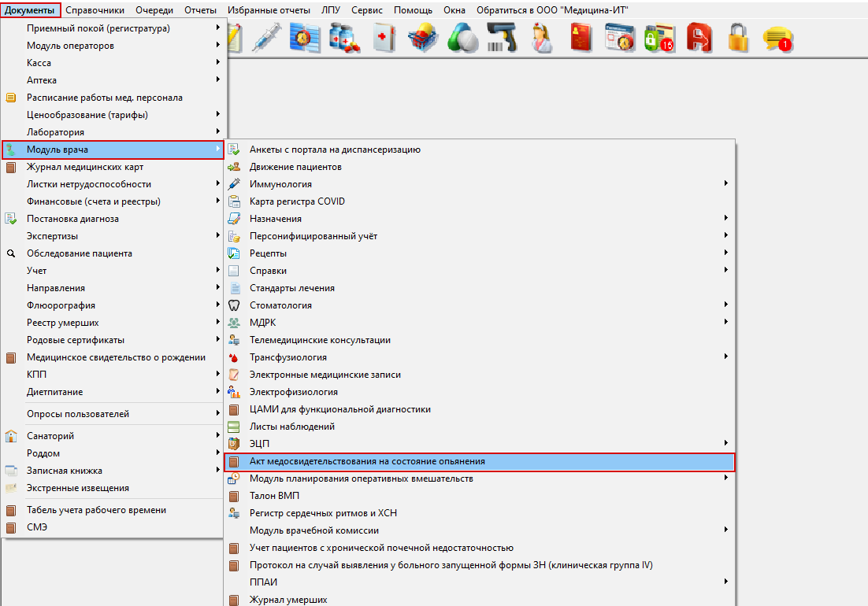Viewport: 868px width, 606px height.
Task: Expand Приемный покой (регистратура) submenu
Action: 113,28
